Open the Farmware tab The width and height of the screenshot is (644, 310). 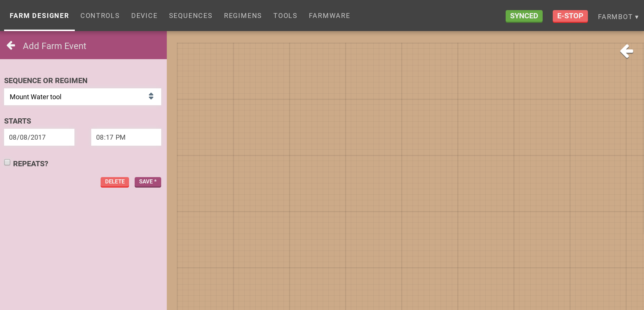pyautogui.click(x=329, y=16)
